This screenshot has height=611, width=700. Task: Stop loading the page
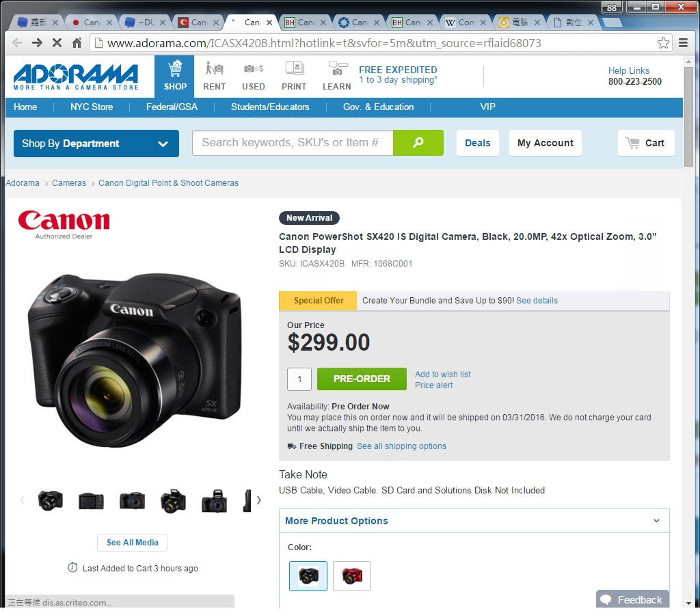point(57,43)
